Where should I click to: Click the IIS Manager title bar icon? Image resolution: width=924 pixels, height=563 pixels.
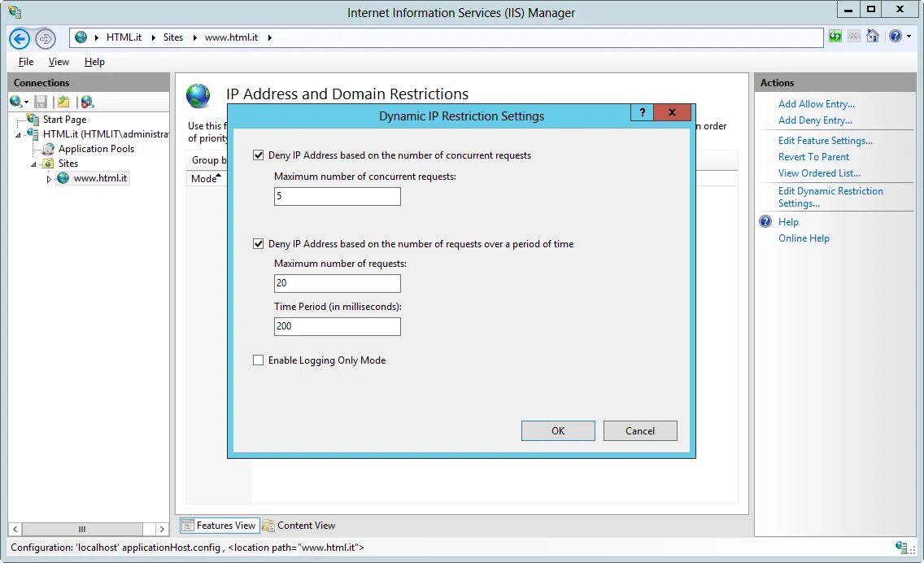[x=15, y=11]
